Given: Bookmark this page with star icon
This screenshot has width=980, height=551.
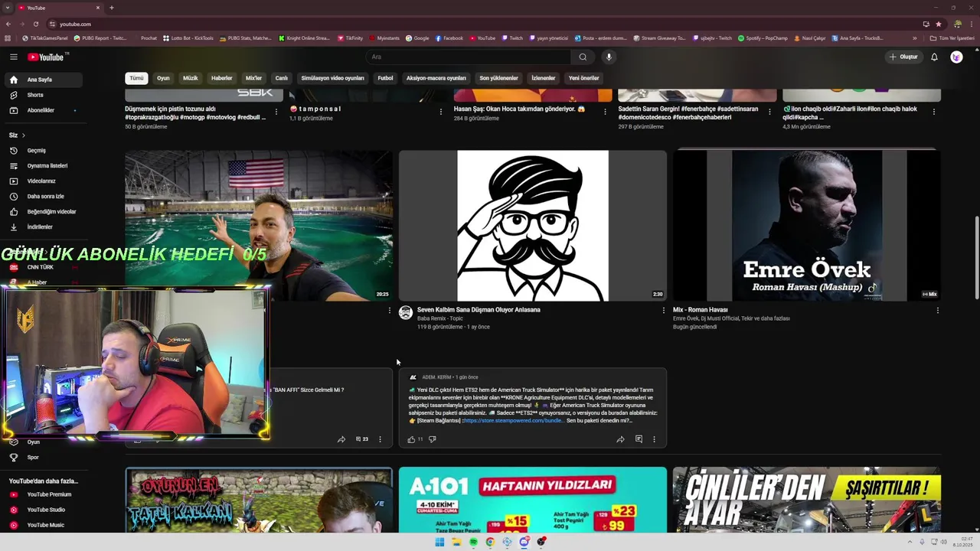Looking at the screenshot, I should tap(939, 24).
